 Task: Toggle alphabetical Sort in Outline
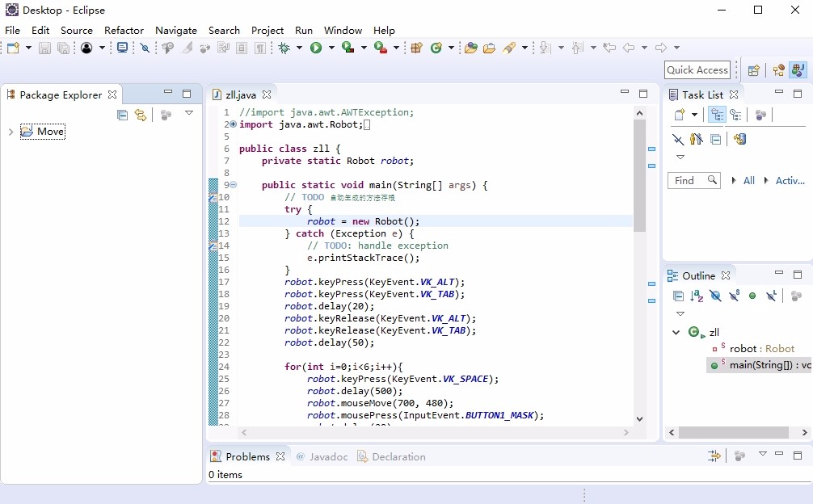click(697, 296)
